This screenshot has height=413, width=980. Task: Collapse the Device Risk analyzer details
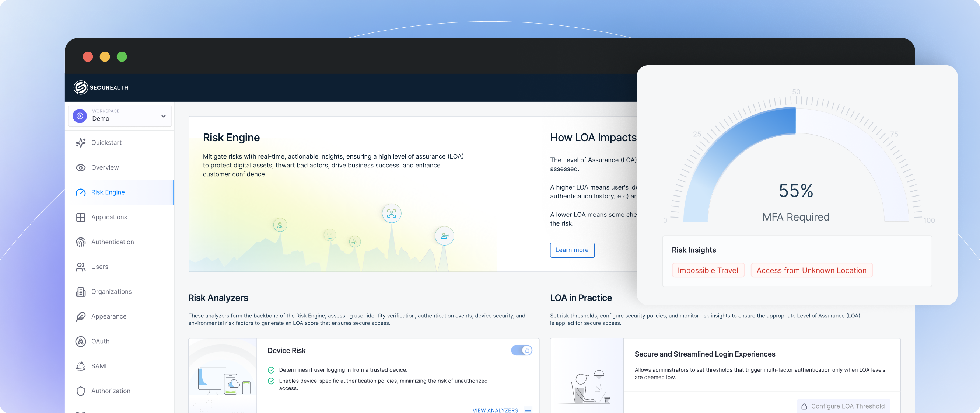pyautogui.click(x=529, y=410)
